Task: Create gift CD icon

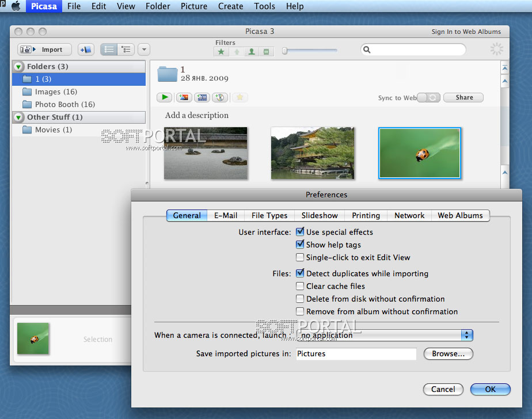Action: 220,97
